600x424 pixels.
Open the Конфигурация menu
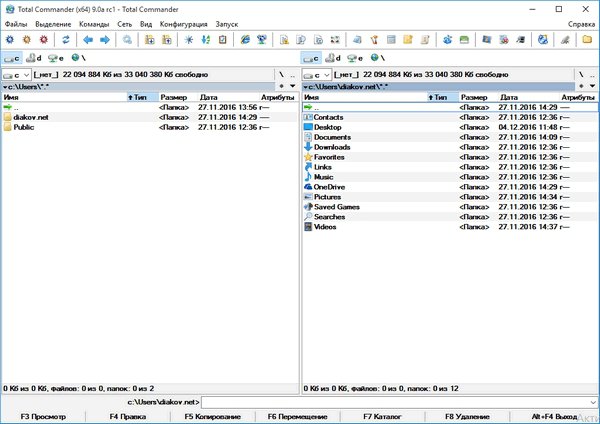pyautogui.click(x=183, y=23)
